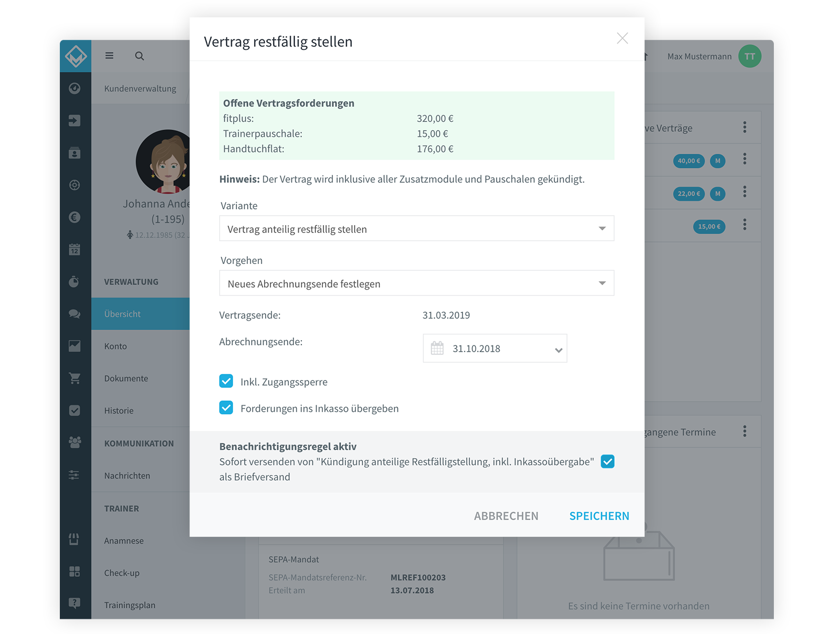
Task: Open the search magnifier icon
Action: [139, 56]
